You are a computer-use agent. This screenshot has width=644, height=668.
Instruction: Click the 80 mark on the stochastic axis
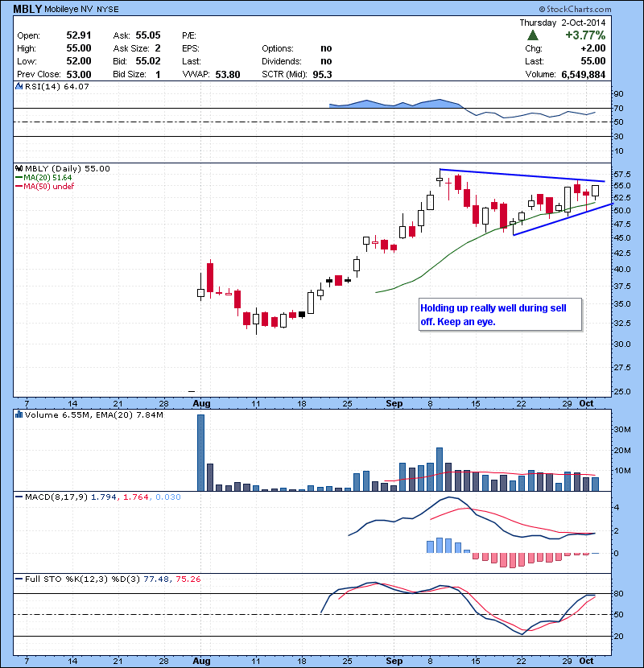(618, 594)
